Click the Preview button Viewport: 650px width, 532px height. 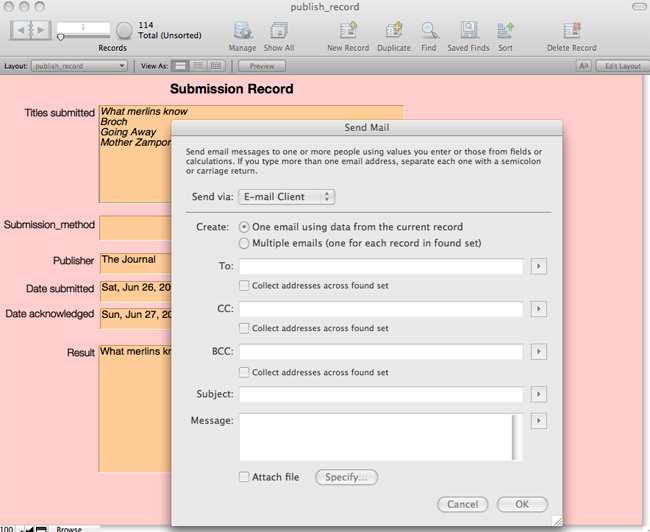pyautogui.click(x=262, y=66)
